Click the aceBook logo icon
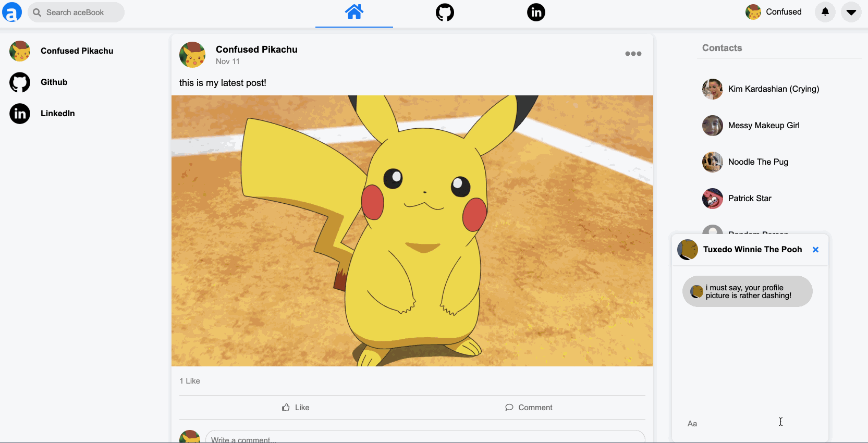This screenshot has height=443, width=868. click(12, 12)
